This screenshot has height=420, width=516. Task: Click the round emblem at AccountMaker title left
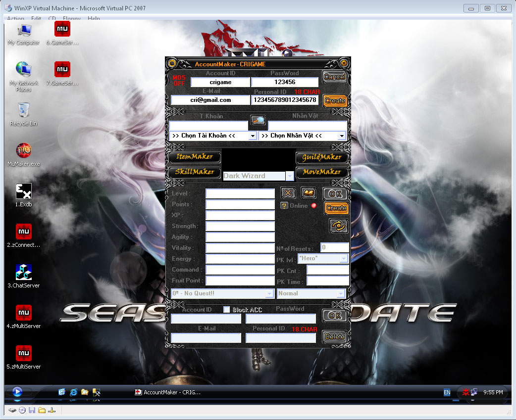[172, 63]
